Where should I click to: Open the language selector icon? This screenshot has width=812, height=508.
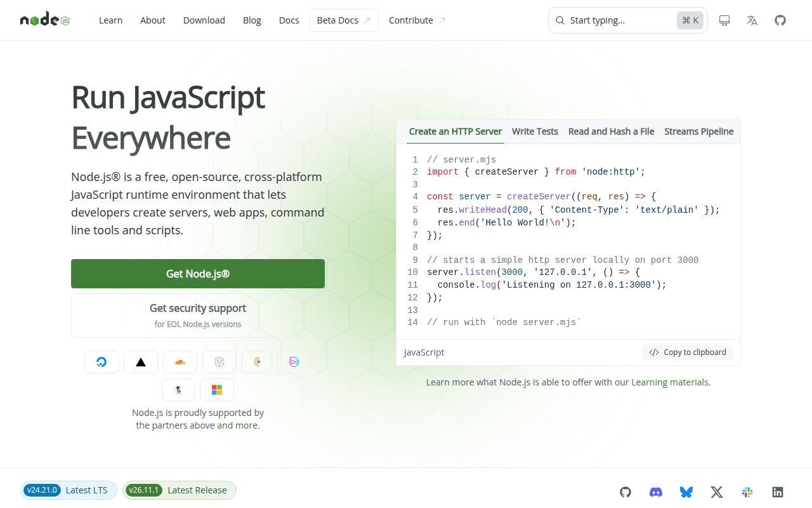752,20
